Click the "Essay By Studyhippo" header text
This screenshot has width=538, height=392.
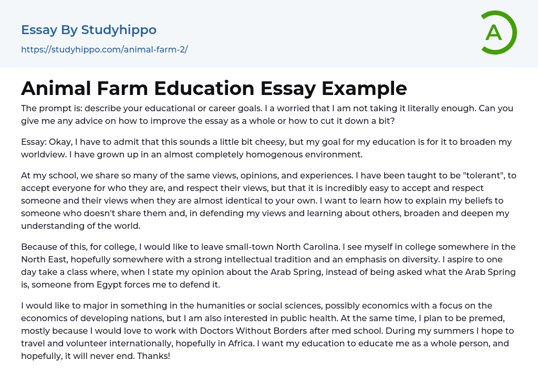tap(89, 30)
